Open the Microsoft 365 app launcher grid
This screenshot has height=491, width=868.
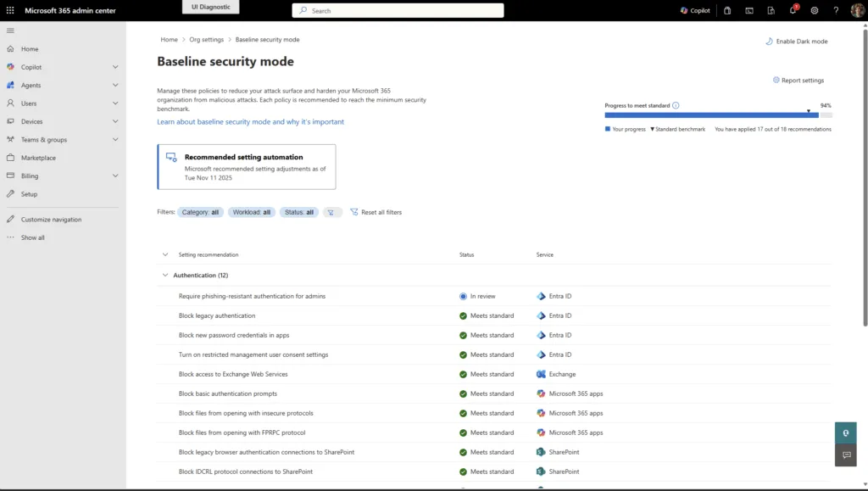point(9,10)
